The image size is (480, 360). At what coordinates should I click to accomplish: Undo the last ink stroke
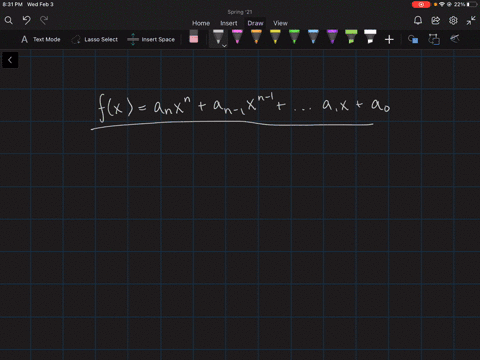coord(27,21)
